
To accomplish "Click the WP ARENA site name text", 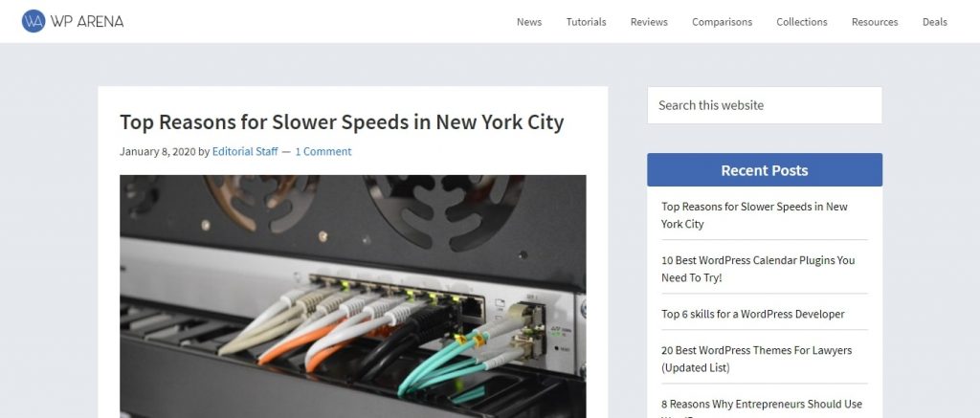I will tap(87, 21).
